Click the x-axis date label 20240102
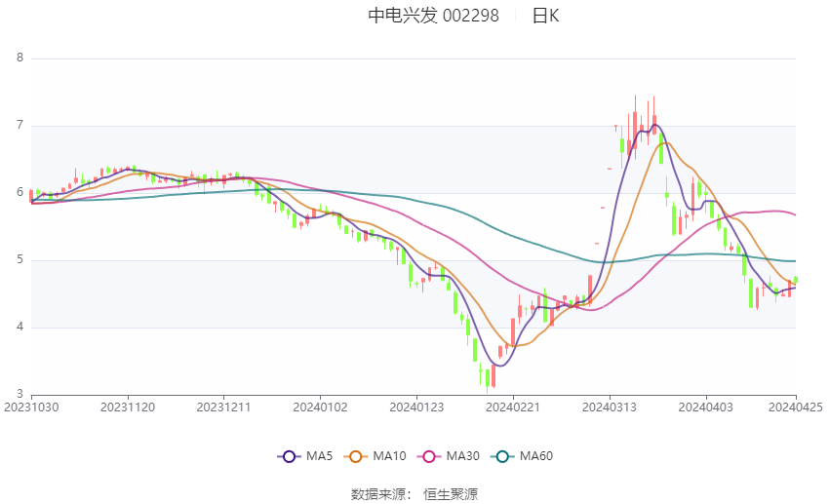Image resolution: width=829 pixels, height=504 pixels. point(321,407)
